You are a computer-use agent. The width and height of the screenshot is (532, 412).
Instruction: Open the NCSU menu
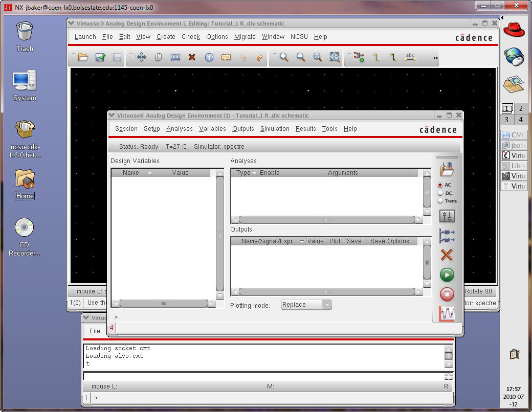[299, 37]
